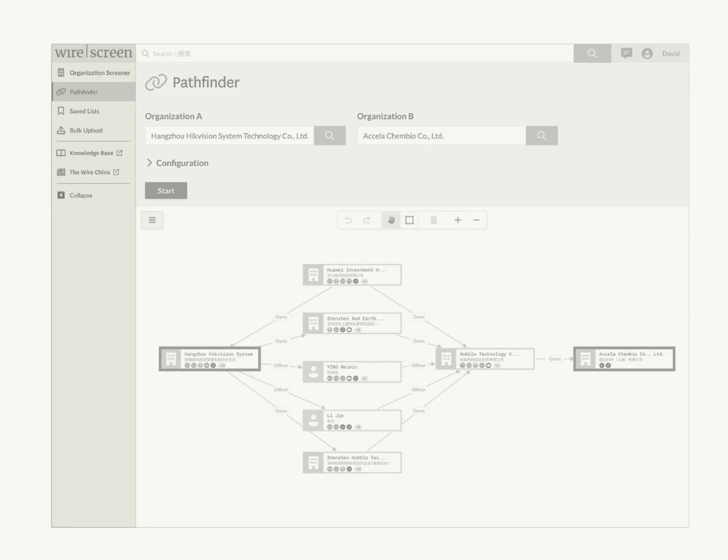The image size is (728, 560).
Task: Select the Hangzhou Hikvision System node
Action: click(x=210, y=359)
